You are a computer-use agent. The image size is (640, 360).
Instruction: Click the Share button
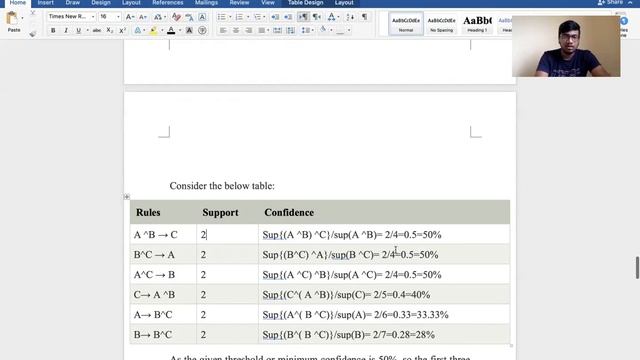pos(610,3)
